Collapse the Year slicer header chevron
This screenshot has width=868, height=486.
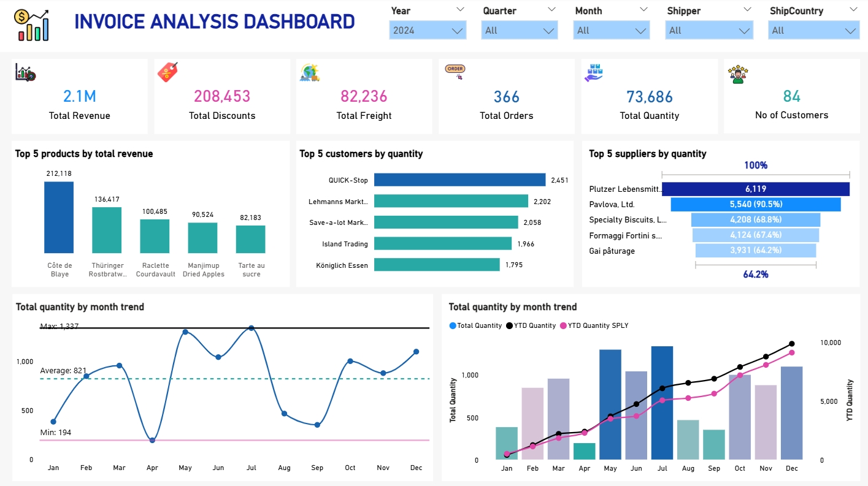pos(461,10)
